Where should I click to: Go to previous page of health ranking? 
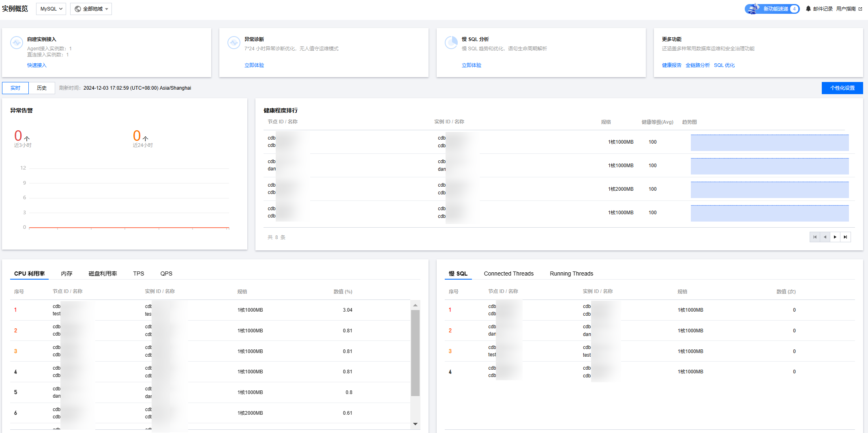click(x=825, y=237)
